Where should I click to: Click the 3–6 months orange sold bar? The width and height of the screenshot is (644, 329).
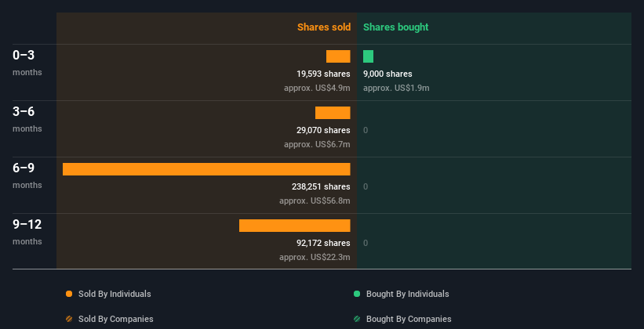pyautogui.click(x=333, y=113)
